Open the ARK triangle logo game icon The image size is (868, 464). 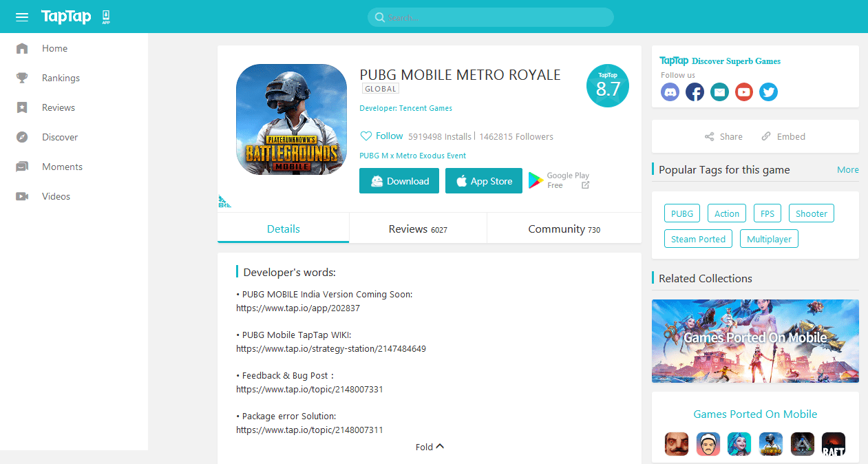point(803,444)
